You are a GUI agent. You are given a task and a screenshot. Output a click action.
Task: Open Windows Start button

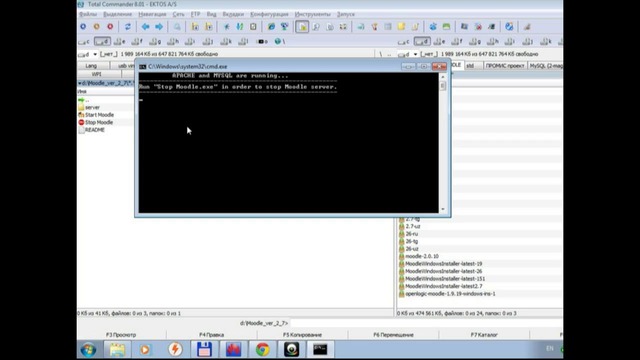pos(88,350)
